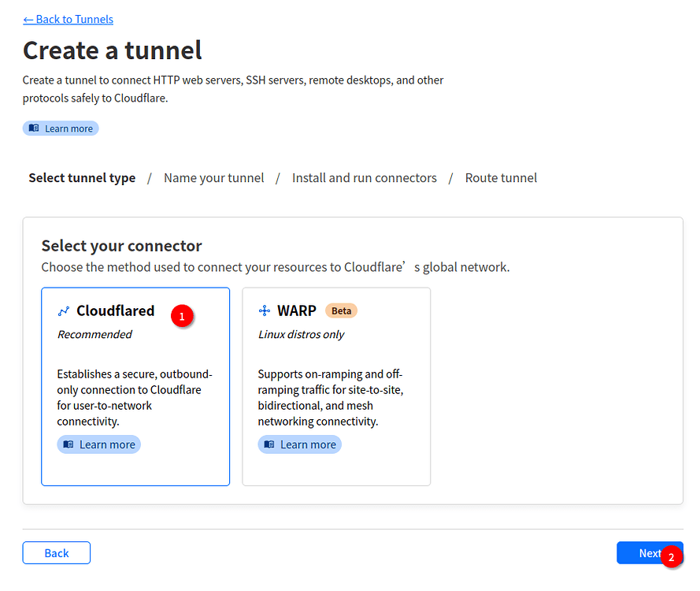Image resolution: width=700 pixels, height=591 pixels.
Task: Click the Select your connector heading
Action: tap(121, 246)
